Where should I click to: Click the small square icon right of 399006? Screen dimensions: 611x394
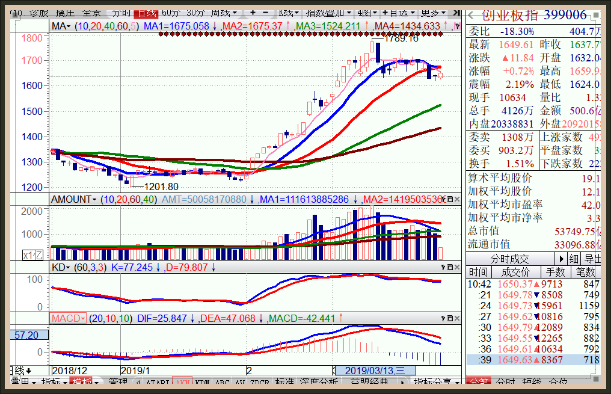[x=596, y=15]
